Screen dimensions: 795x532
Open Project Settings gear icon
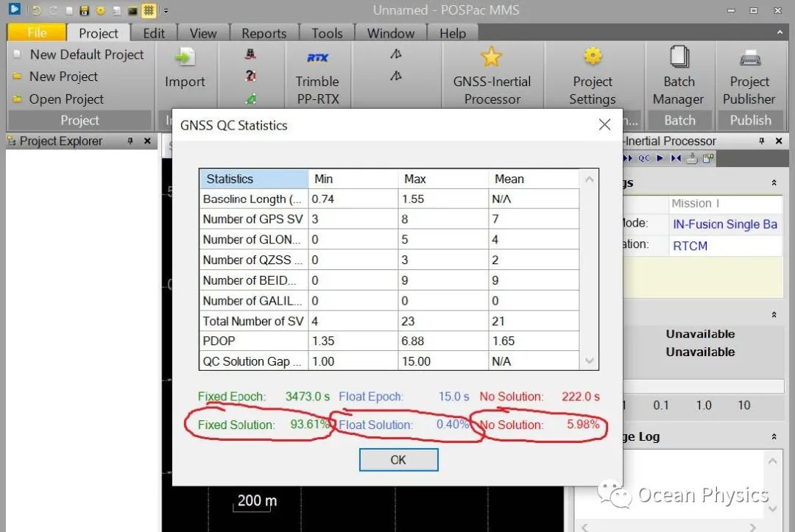coord(593,57)
